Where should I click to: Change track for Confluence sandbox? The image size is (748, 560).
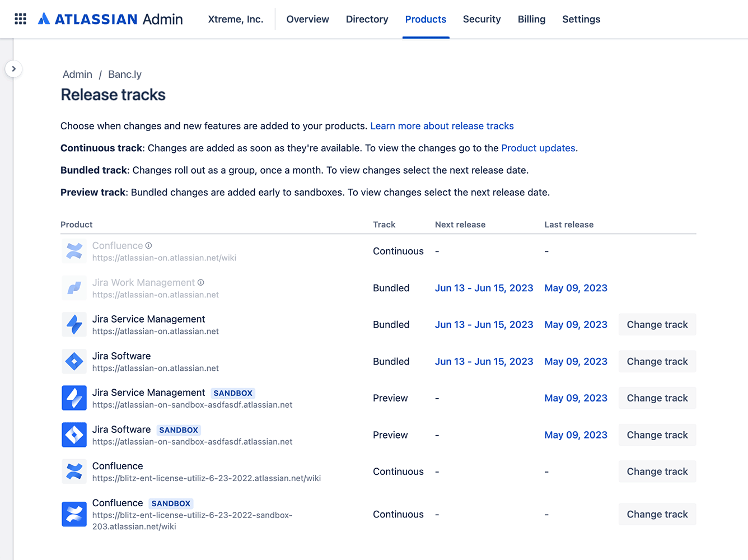pos(657,514)
